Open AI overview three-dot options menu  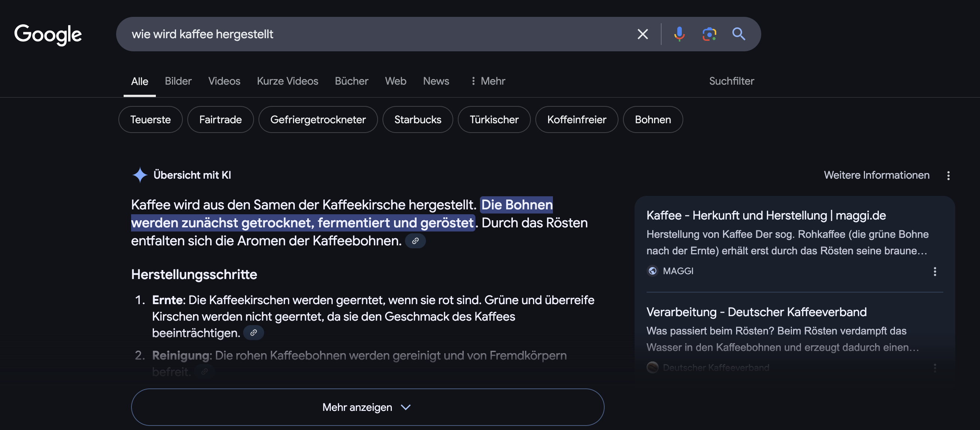pyautogui.click(x=949, y=175)
